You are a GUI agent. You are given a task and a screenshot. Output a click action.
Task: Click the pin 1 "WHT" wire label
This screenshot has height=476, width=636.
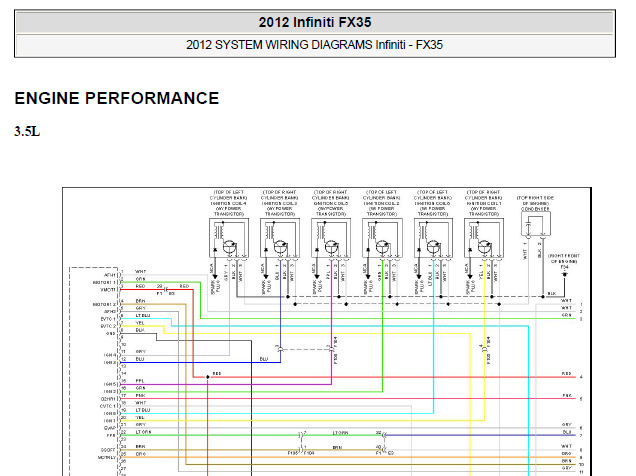pyautogui.click(x=141, y=272)
